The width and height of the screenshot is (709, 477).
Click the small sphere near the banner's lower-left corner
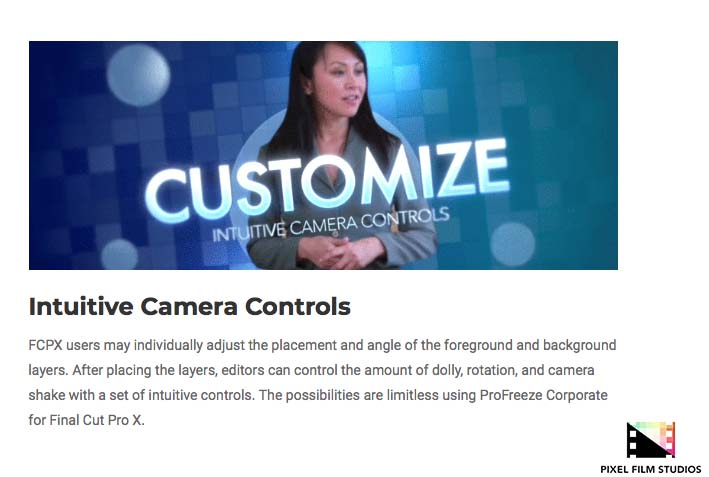(119, 255)
